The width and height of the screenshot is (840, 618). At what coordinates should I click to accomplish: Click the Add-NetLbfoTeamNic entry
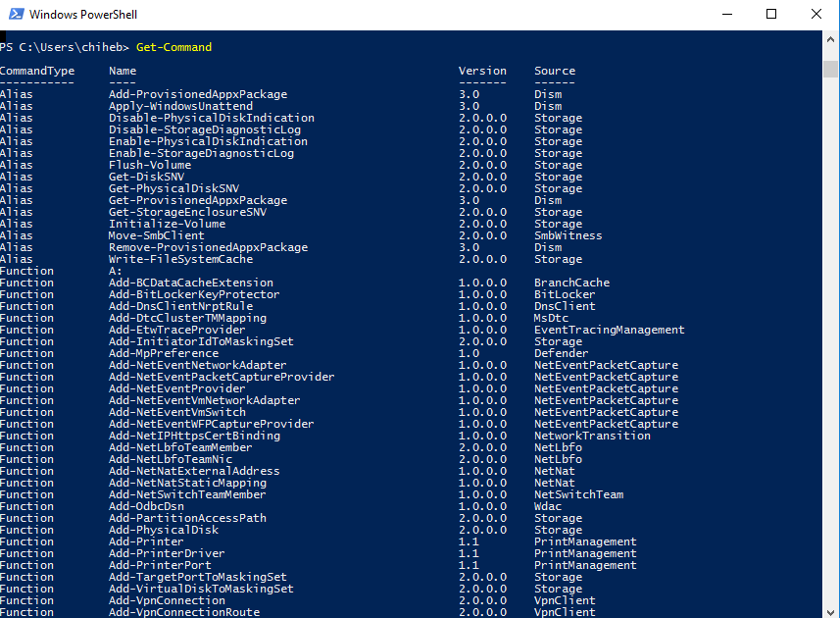(171, 460)
